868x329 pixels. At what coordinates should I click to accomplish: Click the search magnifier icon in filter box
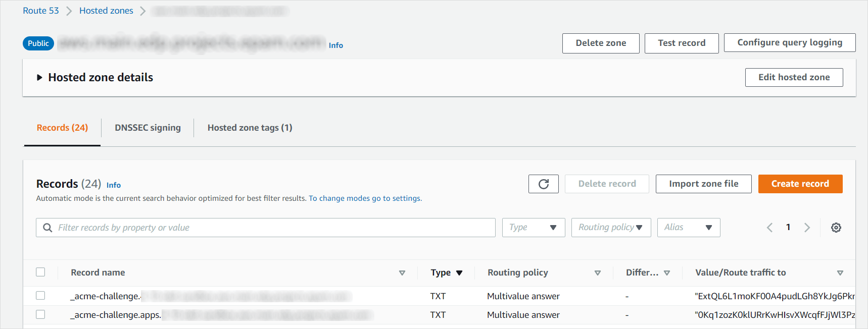click(x=47, y=228)
